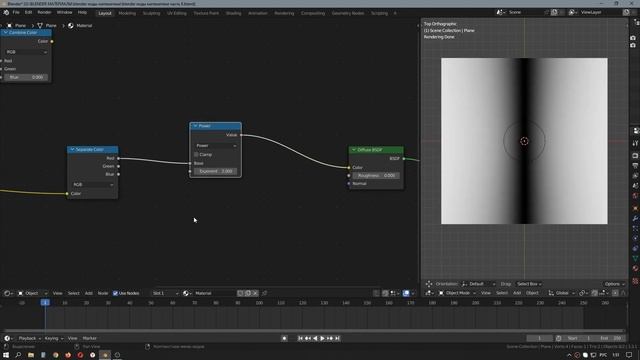Open the viewport Object Mode dropdown
Image resolution: width=640 pixels, height=360 pixels.
coord(457,293)
